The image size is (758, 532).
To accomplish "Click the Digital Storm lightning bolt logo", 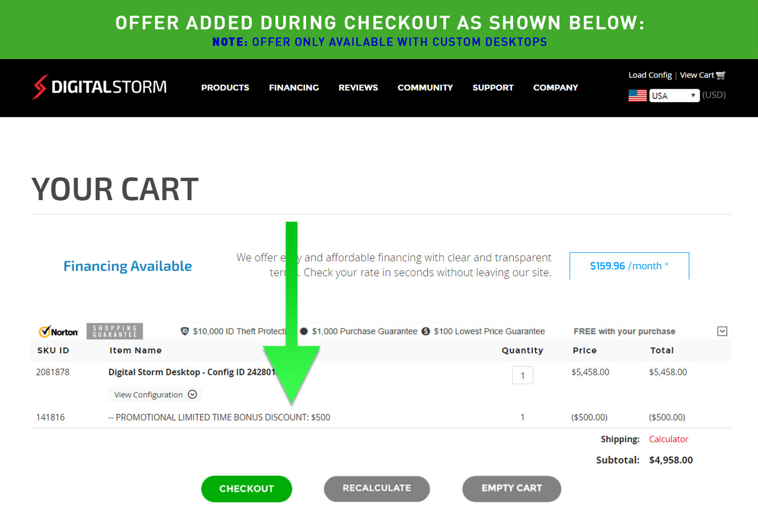I will [x=40, y=87].
